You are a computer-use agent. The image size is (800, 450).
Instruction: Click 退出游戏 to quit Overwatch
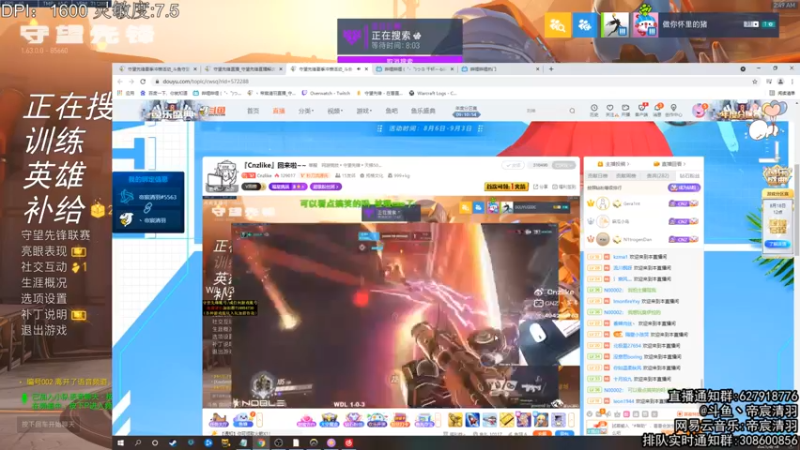(x=44, y=330)
